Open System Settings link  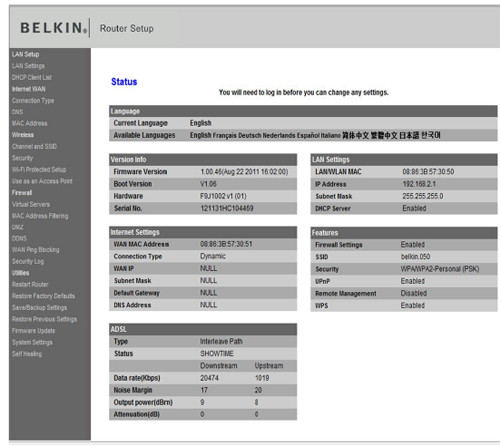32,342
